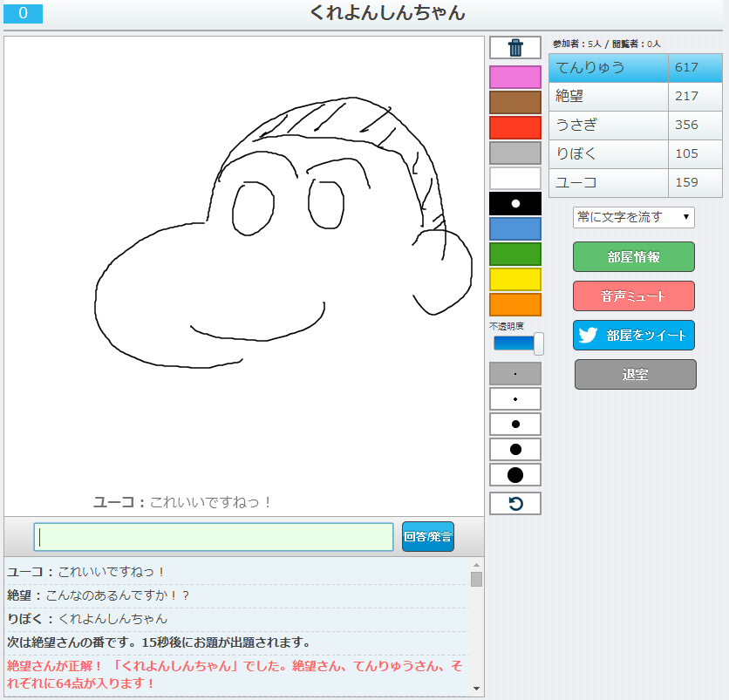729x700 pixels.
Task: Pick the red color swatch
Action: pos(515,127)
